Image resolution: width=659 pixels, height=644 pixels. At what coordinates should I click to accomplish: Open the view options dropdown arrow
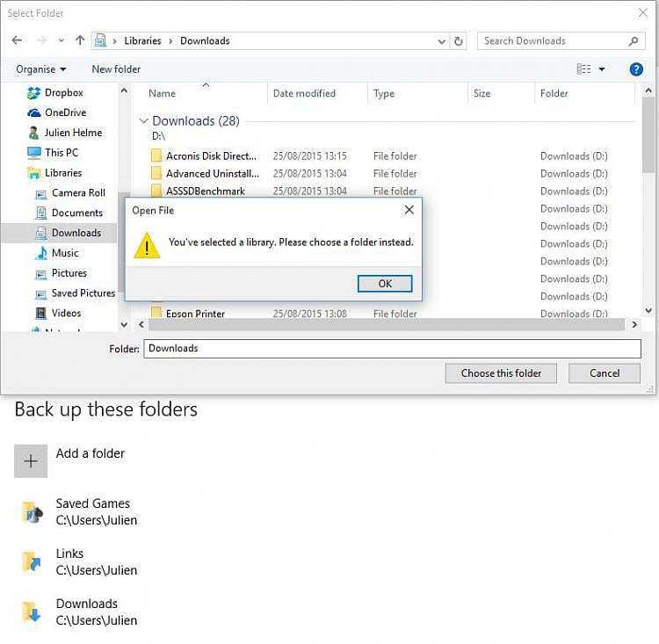pyautogui.click(x=601, y=69)
